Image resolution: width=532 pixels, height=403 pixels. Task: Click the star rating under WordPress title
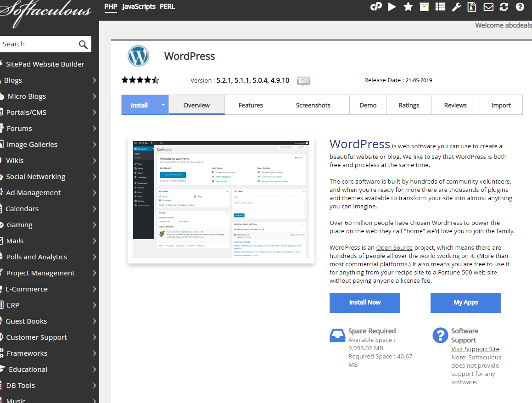point(140,80)
